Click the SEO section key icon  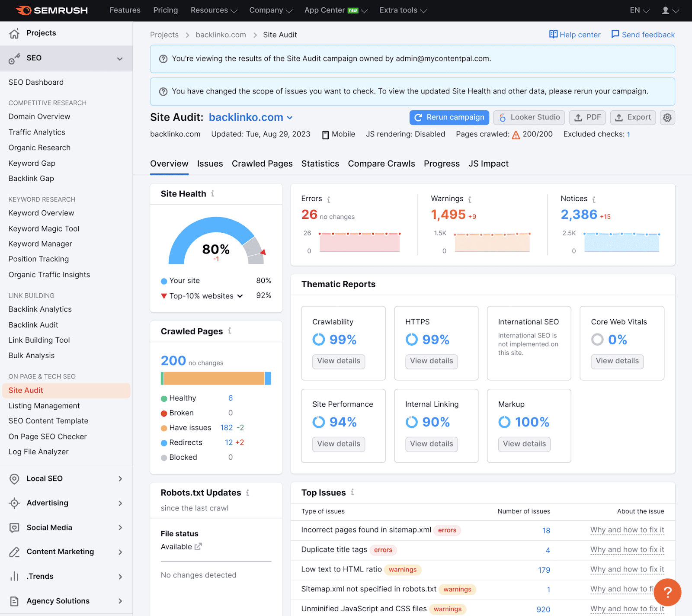[x=14, y=59]
